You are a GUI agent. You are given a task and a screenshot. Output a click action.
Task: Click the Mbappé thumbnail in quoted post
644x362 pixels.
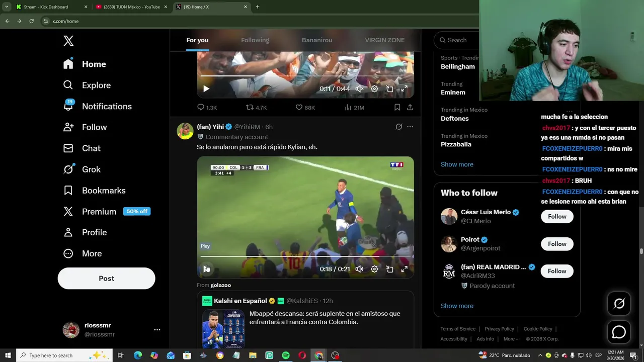click(x=223, y=329)
